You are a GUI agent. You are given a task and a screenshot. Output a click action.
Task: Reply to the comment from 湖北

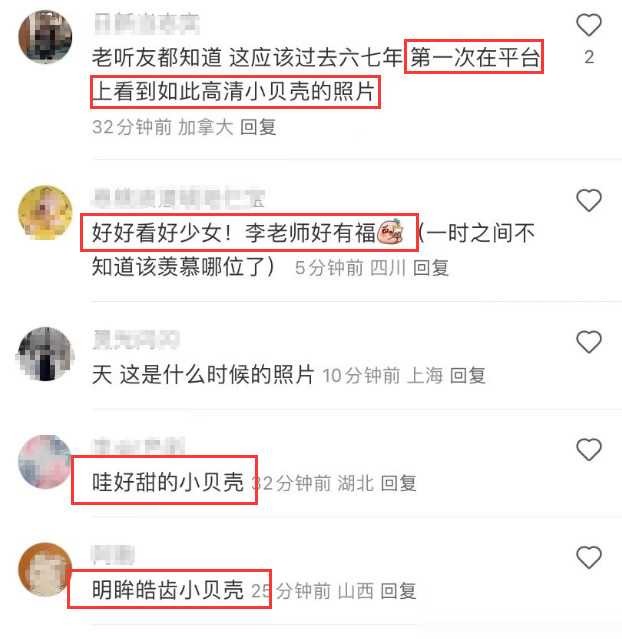398,483
